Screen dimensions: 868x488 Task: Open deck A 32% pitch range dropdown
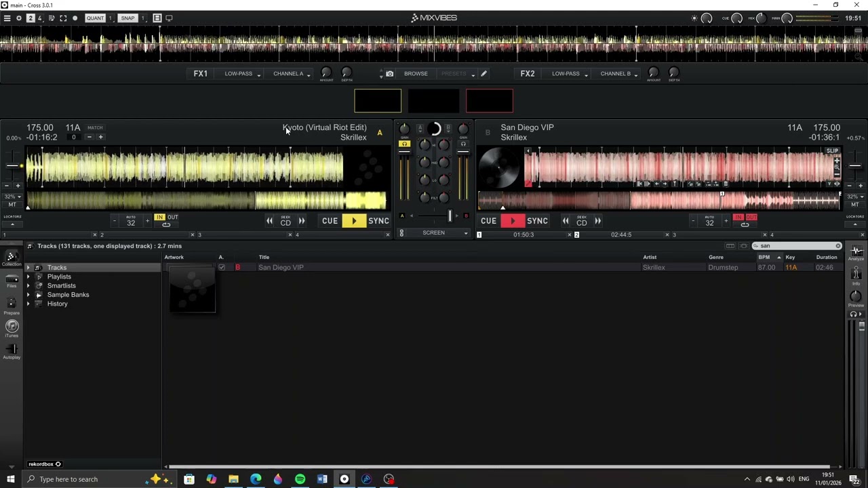pyautogui.click(x=12, y=197)
